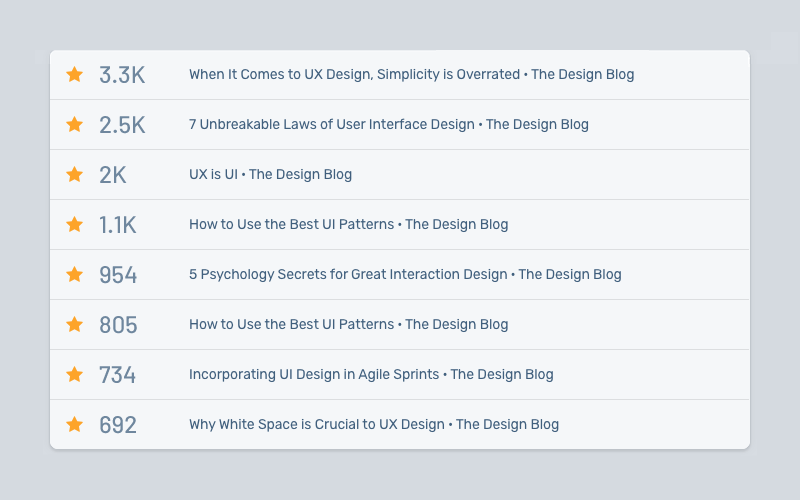
Task: Click the star icon beside 2K
Action: click(x=74, y=174)
